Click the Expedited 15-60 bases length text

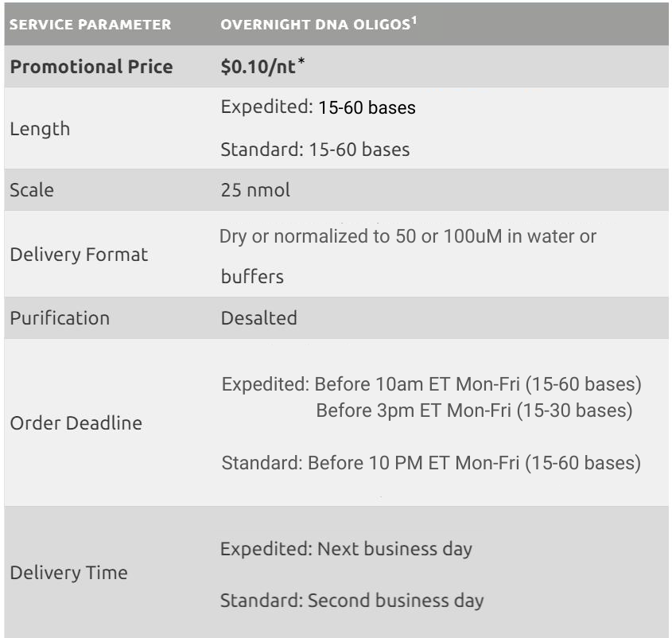(318, 107)
